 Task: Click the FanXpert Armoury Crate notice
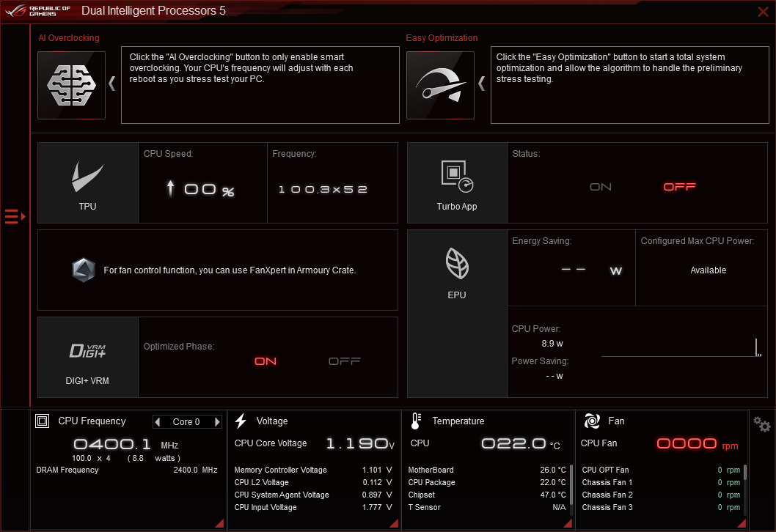click(x=217, y=270)
